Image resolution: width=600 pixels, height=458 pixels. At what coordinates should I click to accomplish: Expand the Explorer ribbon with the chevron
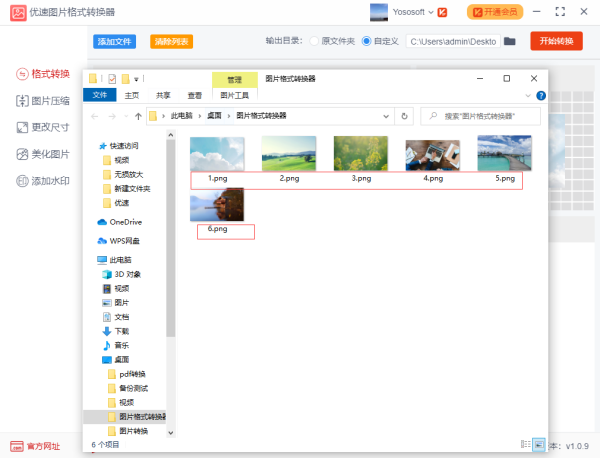point(528,95)
